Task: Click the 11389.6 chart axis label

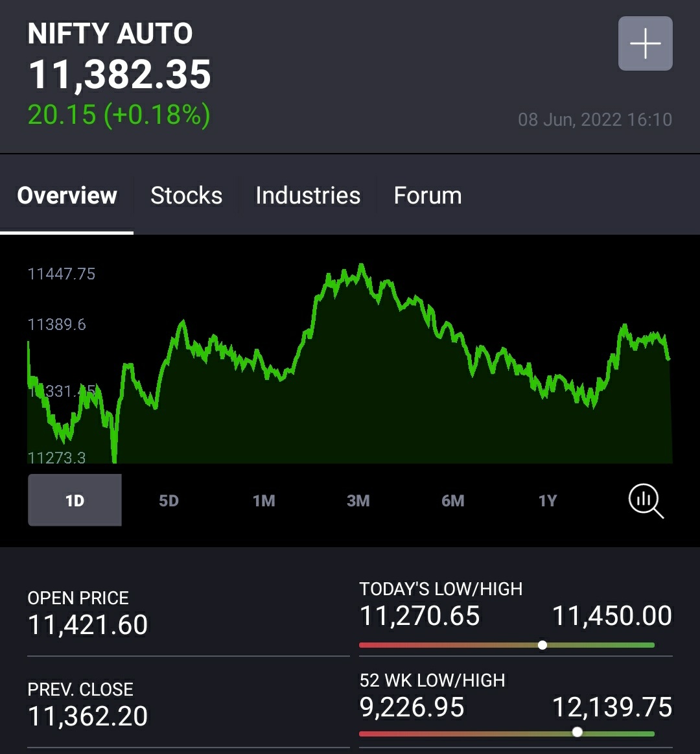Action: click(x=57, y=325)
